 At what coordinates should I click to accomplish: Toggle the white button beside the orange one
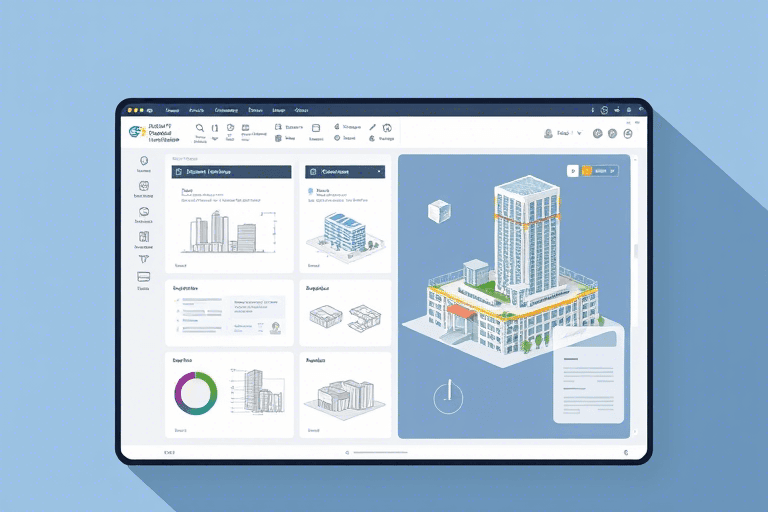click(x=573, y=171)
